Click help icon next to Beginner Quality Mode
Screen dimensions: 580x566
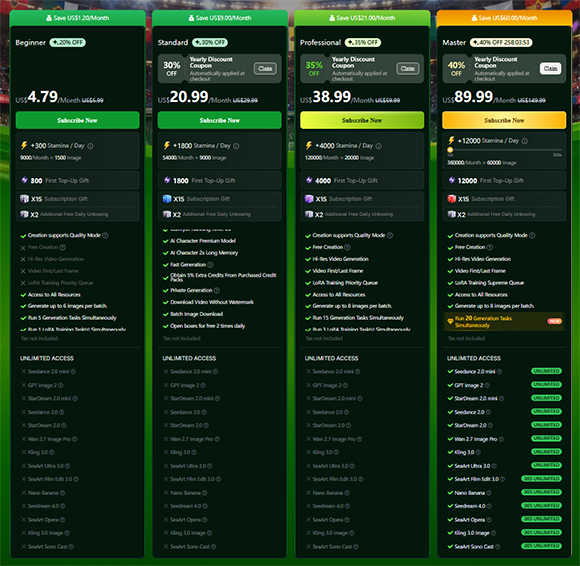(105, 235)
